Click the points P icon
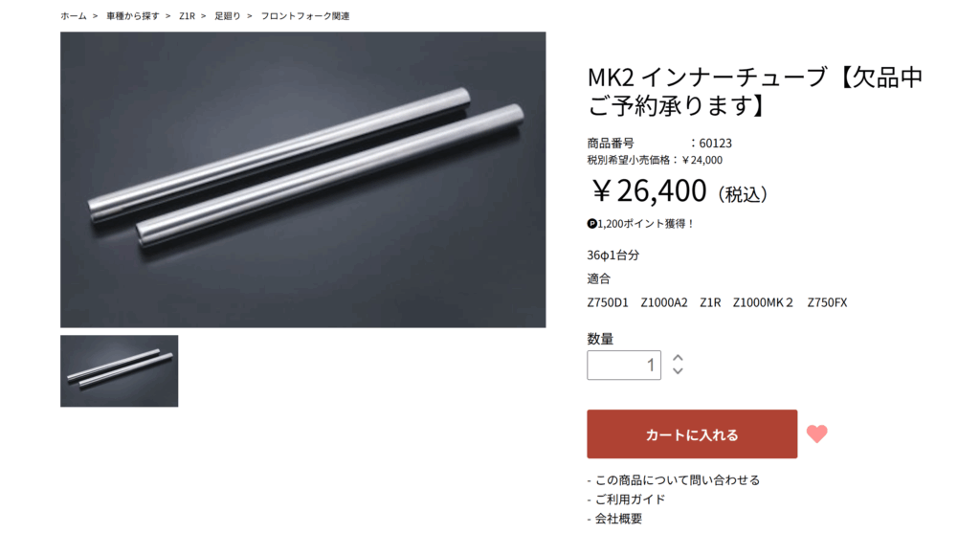The height and width of the screenshot is (533, 980). [x=591, y=224]
